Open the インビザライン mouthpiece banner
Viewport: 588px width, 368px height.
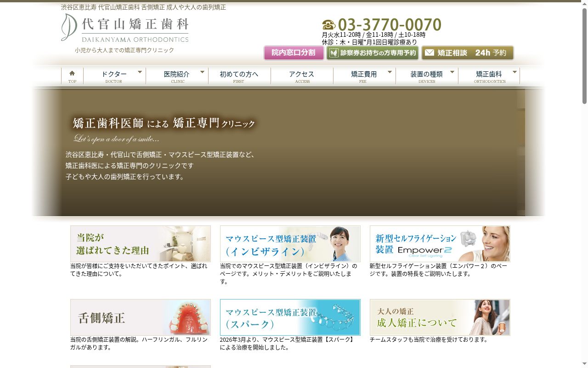point(290,244)
